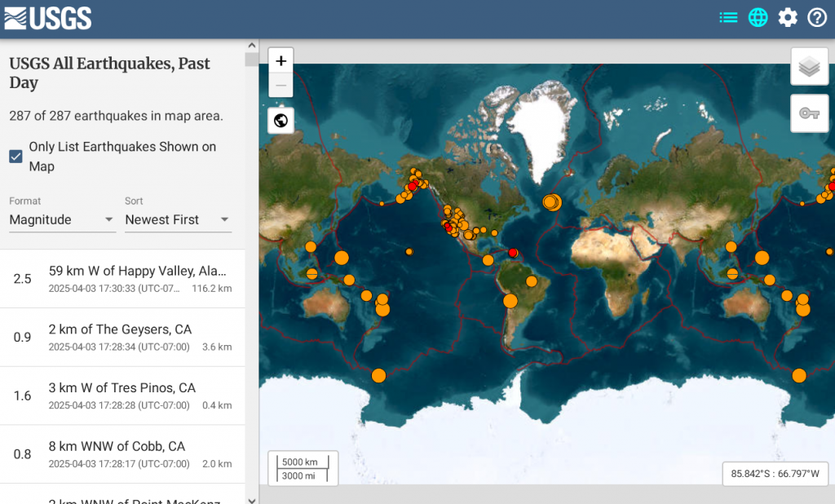Click the magnitude 2.5 value
The width and height of the screenshot is (835, 504).
tap(22, 279)
